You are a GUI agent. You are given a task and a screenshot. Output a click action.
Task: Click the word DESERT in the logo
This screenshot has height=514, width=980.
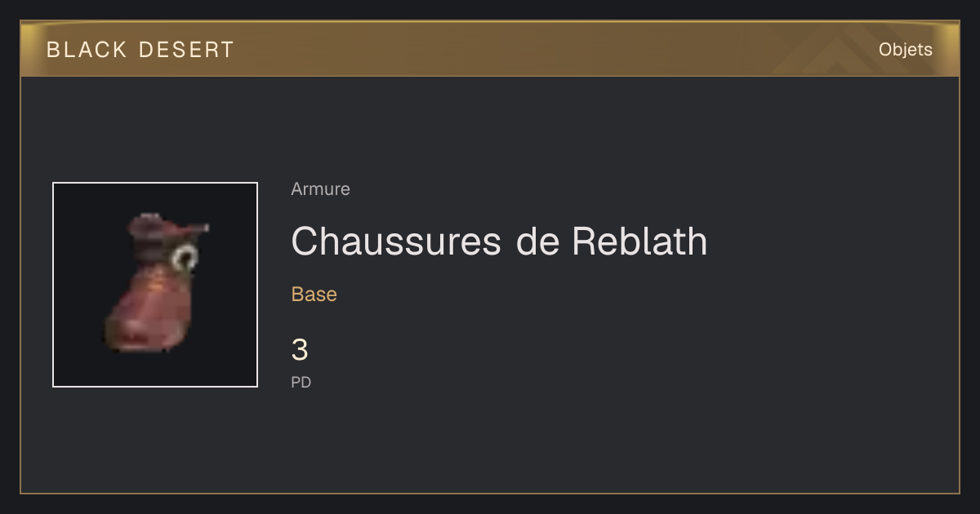(x=187, y=50)
